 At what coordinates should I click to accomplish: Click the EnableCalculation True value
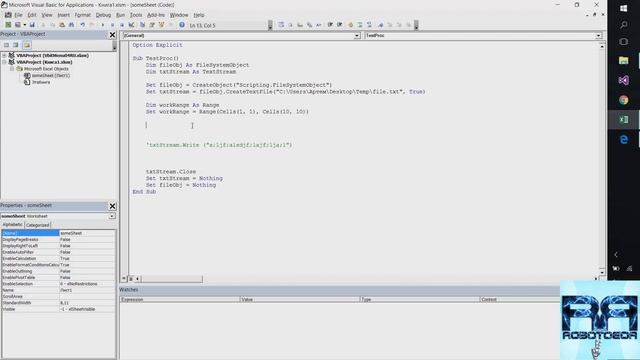87,258
